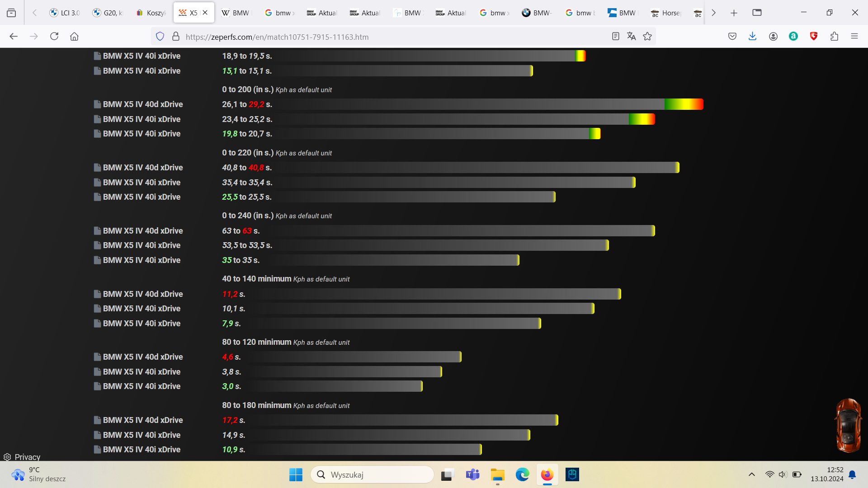868x488 pixels.
Task: Click the value '35 to 35 s.'
Action: point(241,260)
